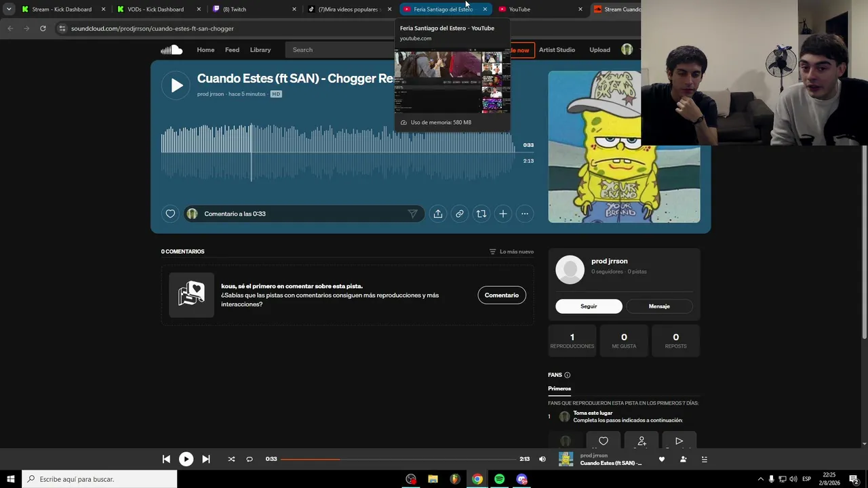The height and width of the screenshot is (488, 868).
Task: Open Artist Studio
Action: pos(557,49)
